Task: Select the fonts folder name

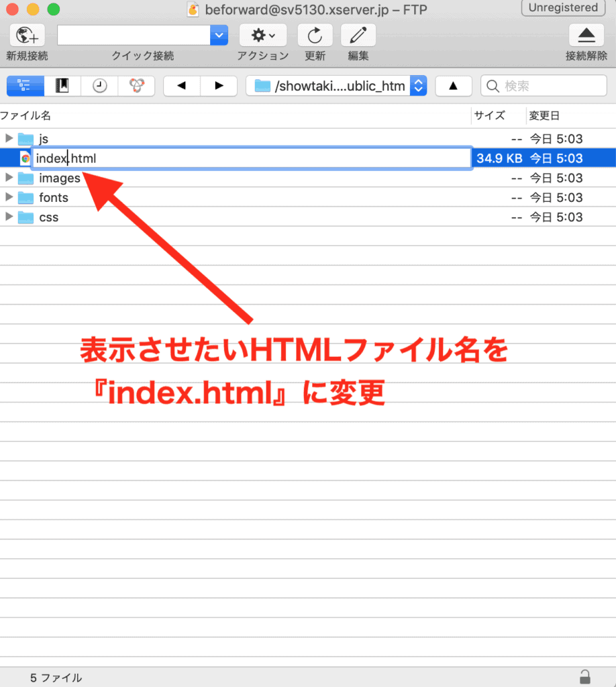Action: click(x=54, y=197)
